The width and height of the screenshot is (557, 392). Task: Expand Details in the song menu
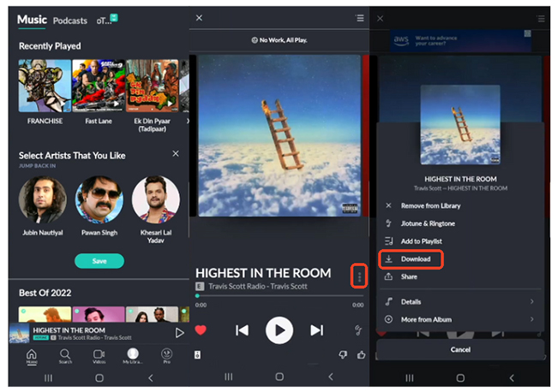(x=460, y=302)
